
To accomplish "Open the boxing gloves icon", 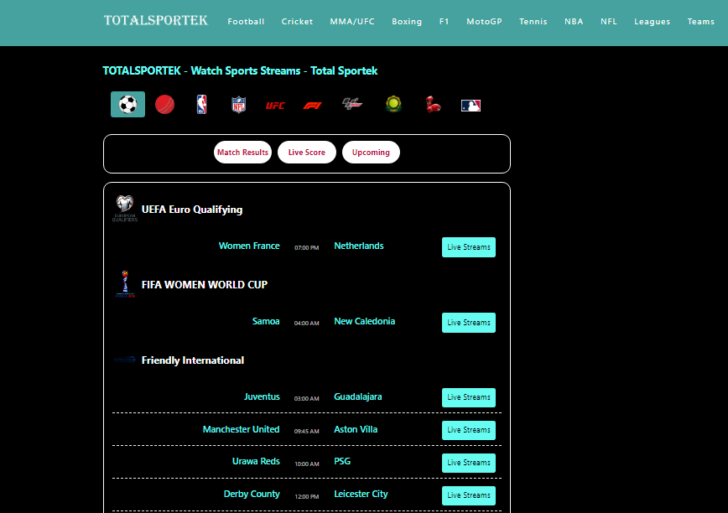I will pos(433,104).
